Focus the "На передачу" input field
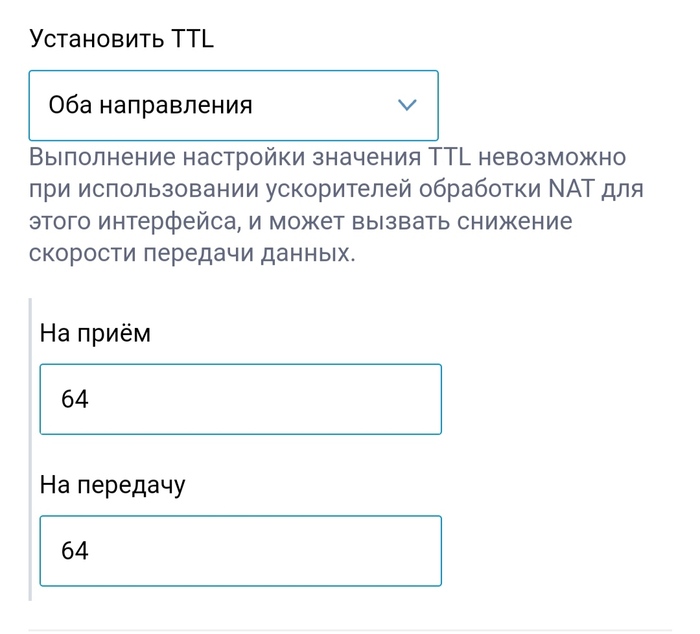 (x=240, y=550)
